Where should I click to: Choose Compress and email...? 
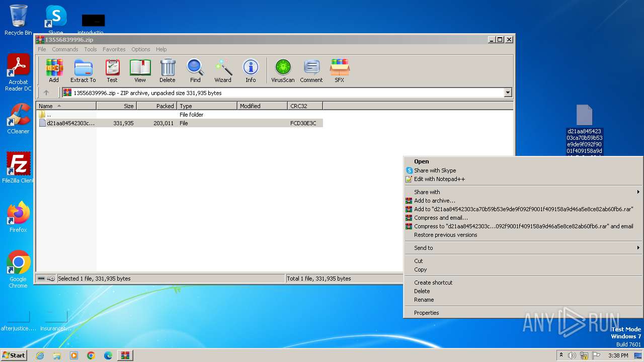(x=523, y=218)
